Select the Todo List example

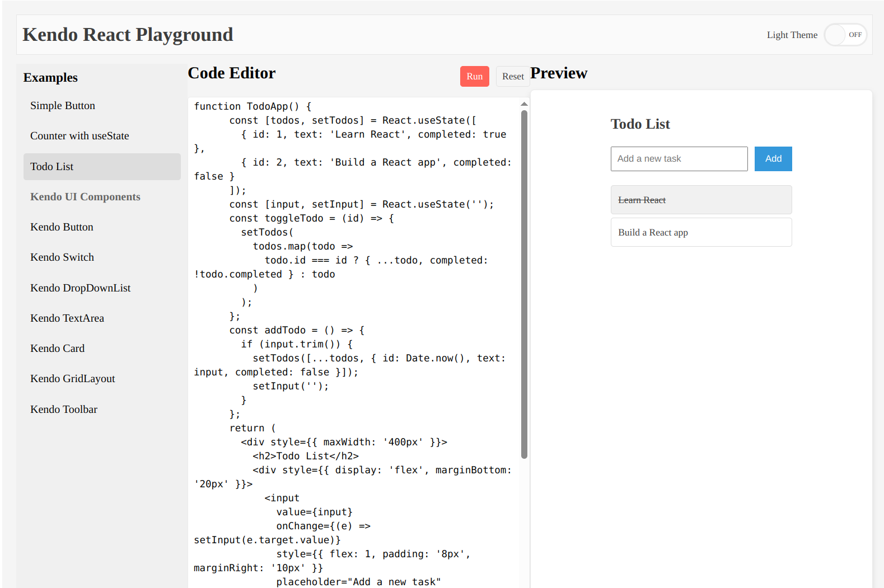(x=102, y=167)
